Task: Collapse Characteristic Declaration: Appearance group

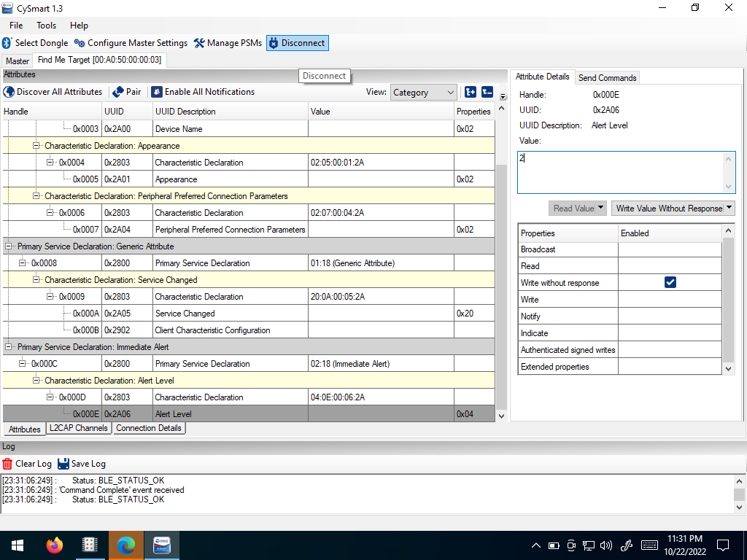Action: 36,146
